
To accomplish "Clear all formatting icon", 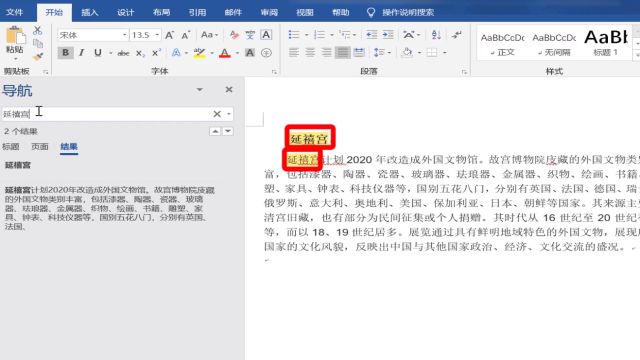I will coord(234,35).
